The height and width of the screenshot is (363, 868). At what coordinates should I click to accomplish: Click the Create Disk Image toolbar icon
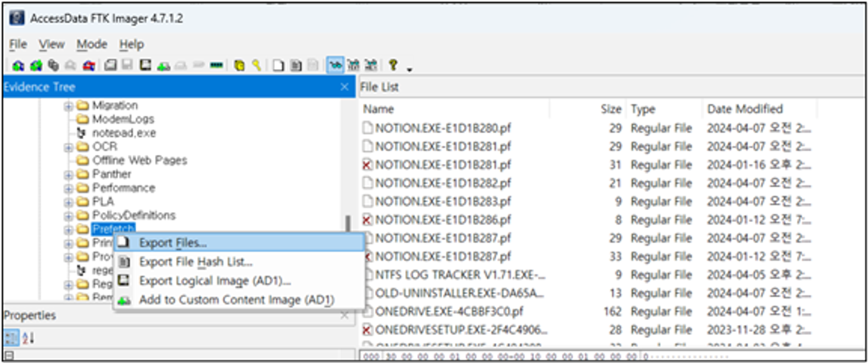tap(110, 65)
